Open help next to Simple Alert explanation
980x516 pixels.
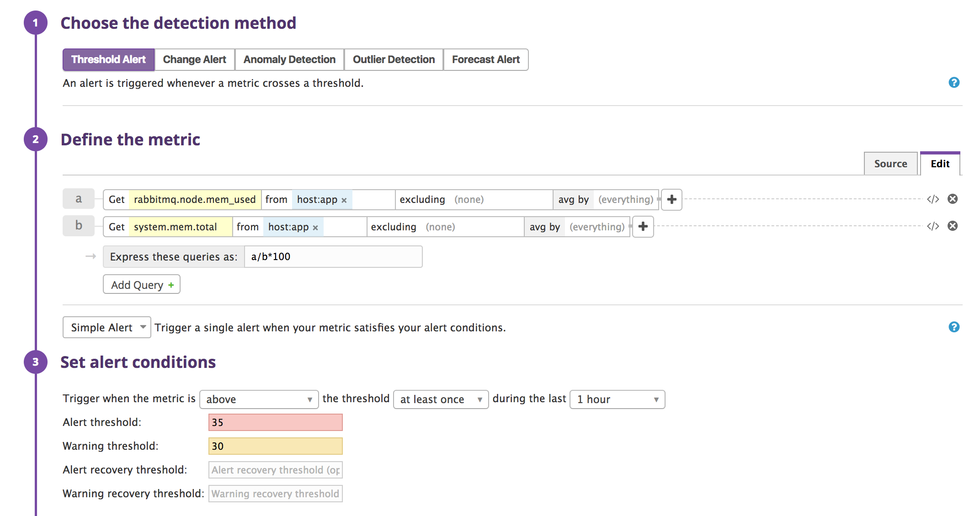954,327
